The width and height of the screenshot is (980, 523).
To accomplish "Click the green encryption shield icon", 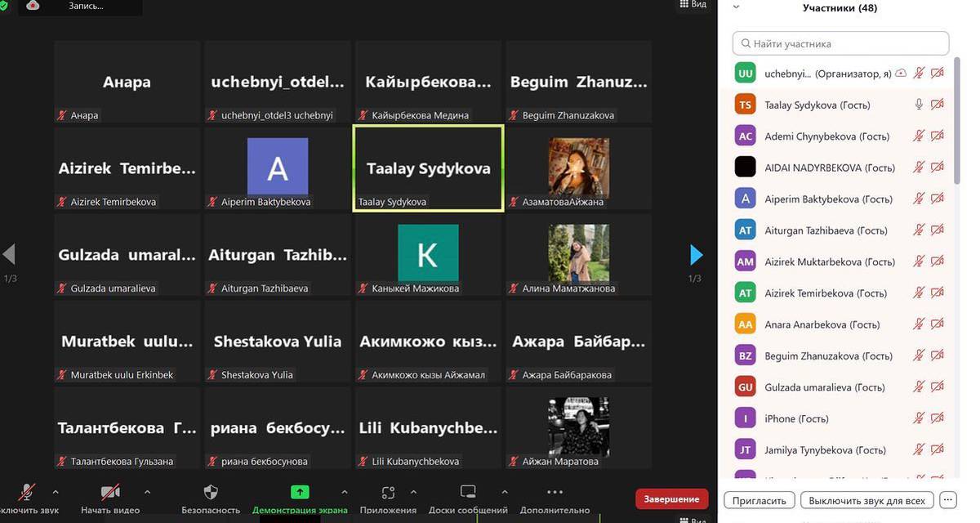I will [x=5, y=5].
